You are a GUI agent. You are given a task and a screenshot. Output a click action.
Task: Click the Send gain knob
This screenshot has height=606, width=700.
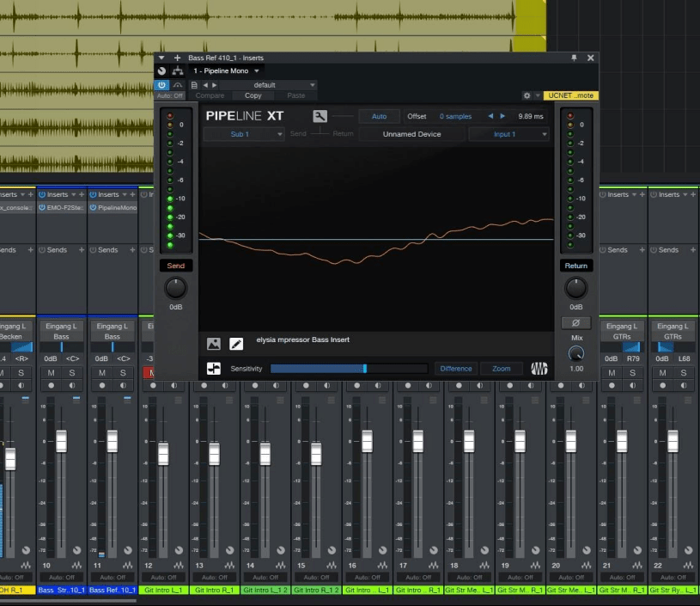(x=175, y=288)
